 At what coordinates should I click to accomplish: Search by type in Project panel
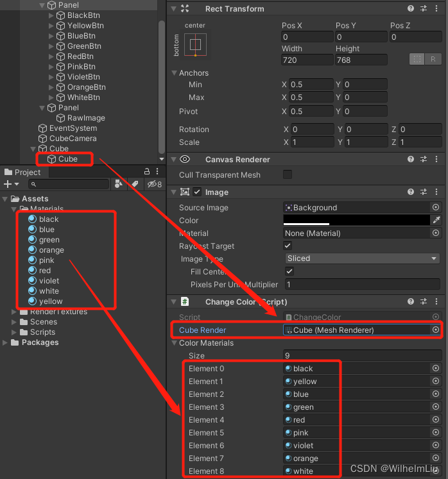coord(118,184)
